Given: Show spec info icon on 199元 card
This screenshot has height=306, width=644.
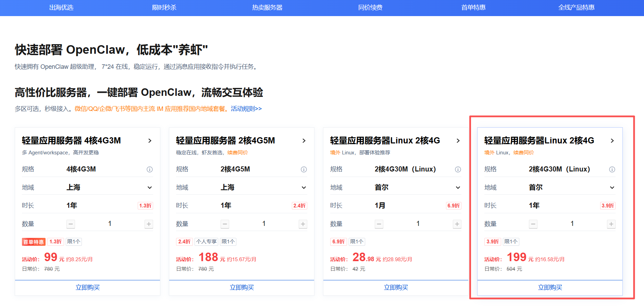Looking at the screenshot, I should [612, 169].
